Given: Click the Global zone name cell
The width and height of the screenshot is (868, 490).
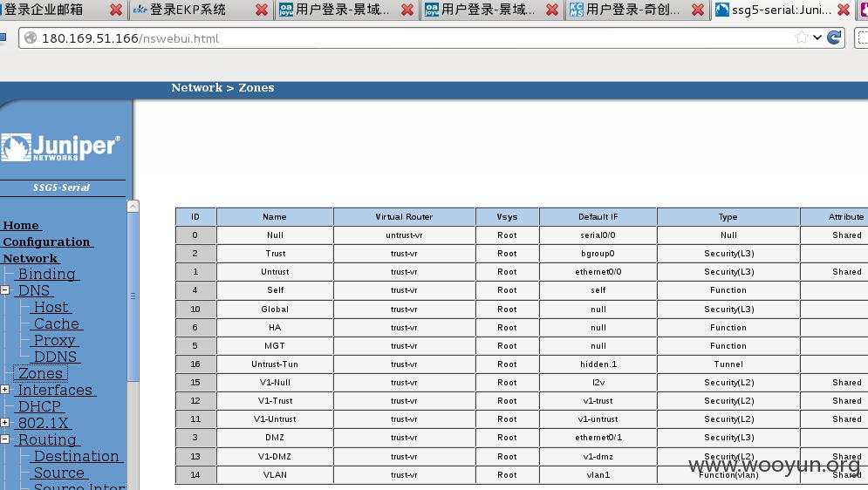Looking at the screenshot, I should point(275,310).
